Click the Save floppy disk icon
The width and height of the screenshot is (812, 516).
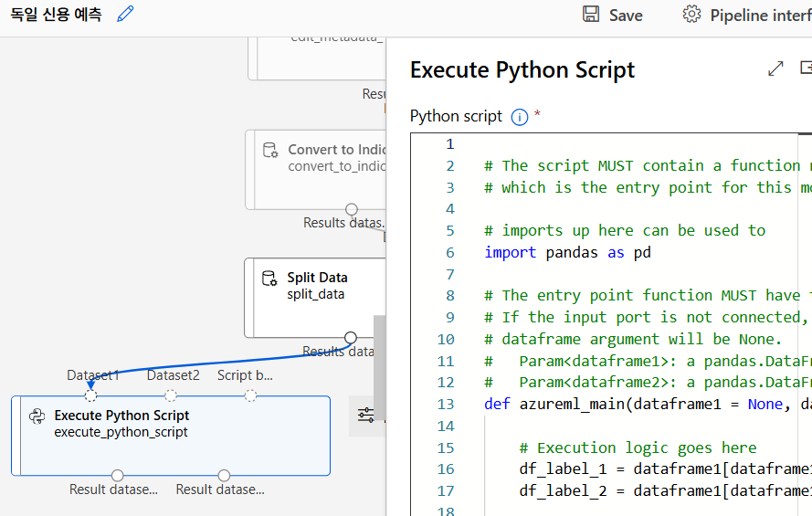coord(591,15)
